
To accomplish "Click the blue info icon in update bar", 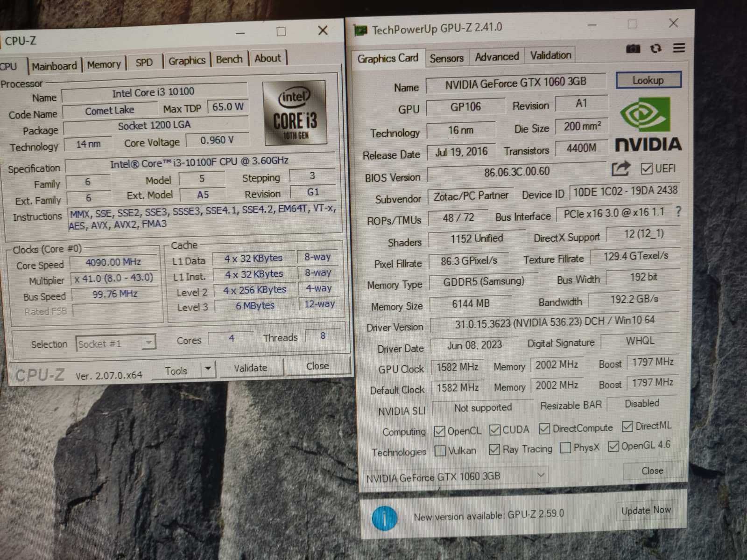I will 384,518.
